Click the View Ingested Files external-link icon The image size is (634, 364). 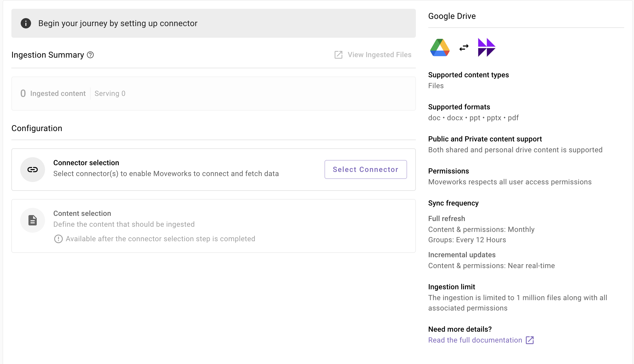pos(338,55)
